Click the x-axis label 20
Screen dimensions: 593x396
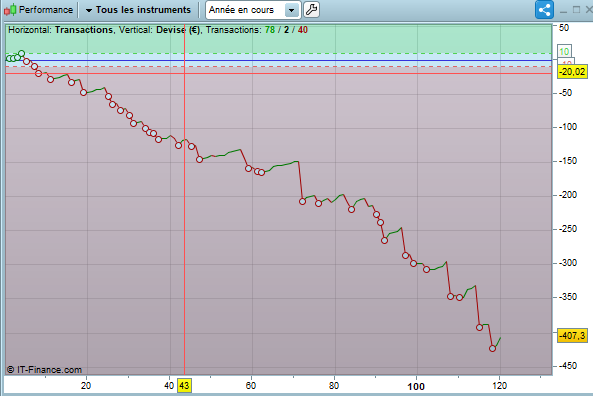pos(86,386)
